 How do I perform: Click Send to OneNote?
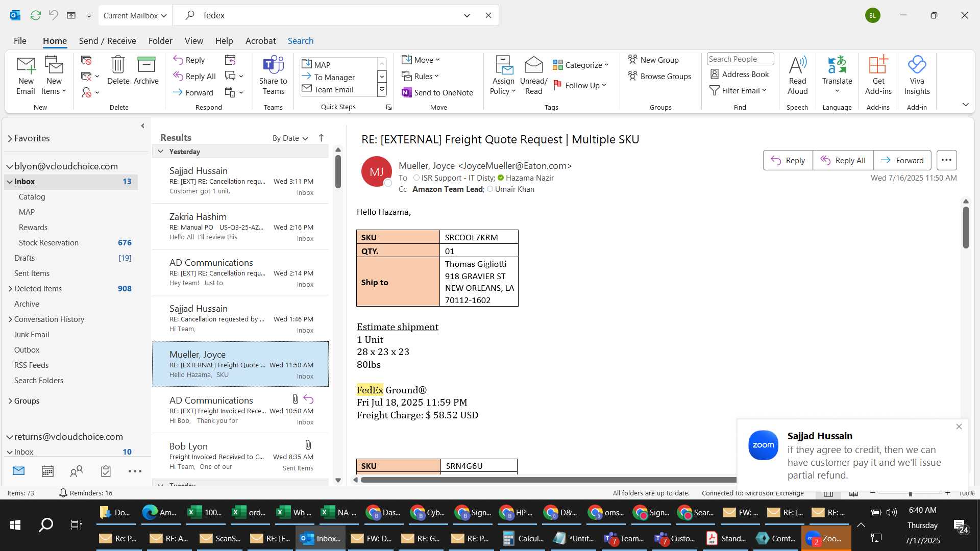pos(437,92)
